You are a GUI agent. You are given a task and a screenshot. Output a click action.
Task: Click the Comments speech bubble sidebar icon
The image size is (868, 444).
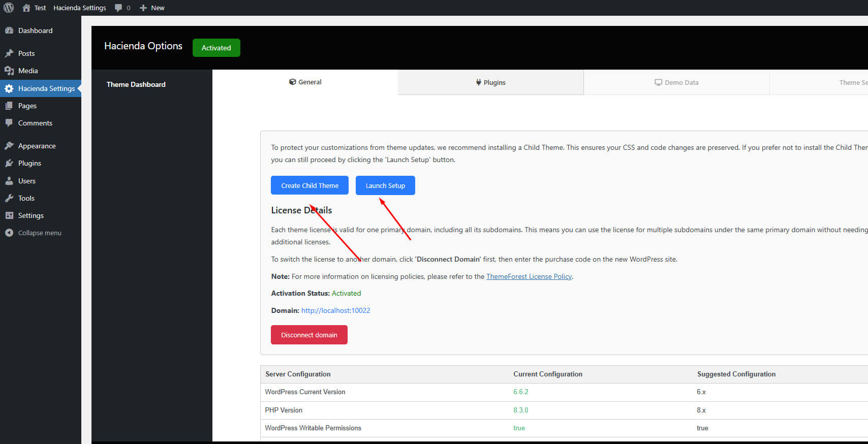tap(9, 123)
